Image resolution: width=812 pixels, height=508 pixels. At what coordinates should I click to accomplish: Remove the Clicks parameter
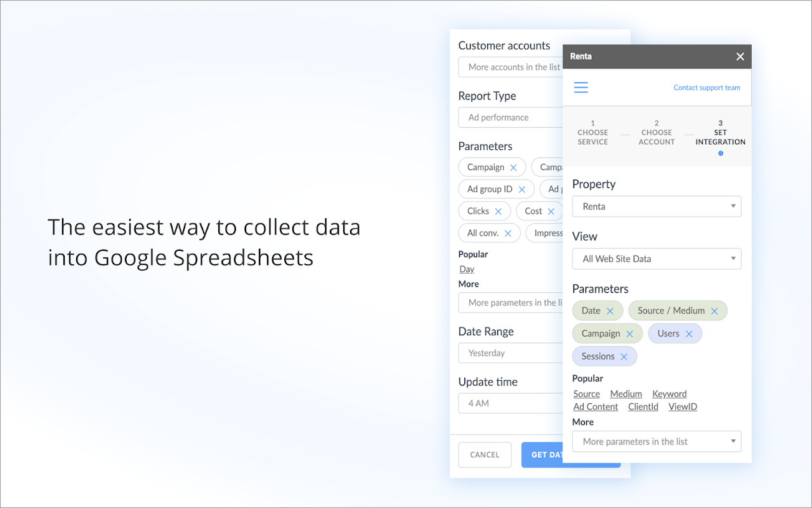499,211
